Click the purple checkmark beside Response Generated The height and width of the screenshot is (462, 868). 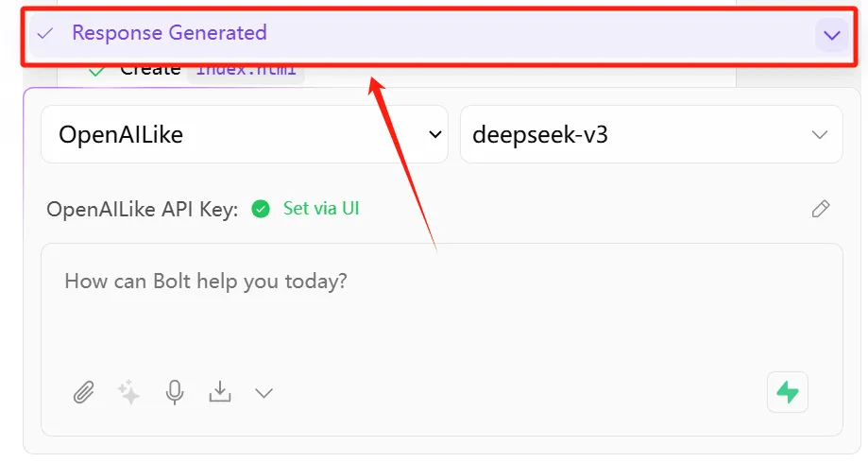pyautogui.click(x=44, y=33)
